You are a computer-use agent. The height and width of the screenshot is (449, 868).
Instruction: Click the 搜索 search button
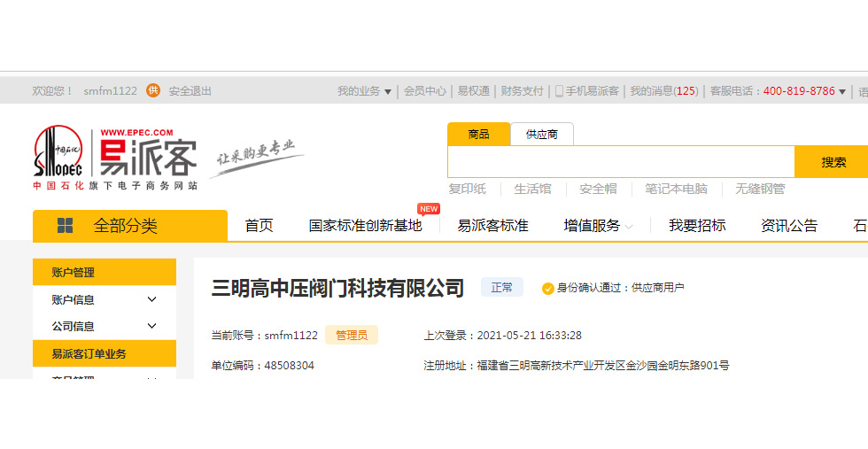tap(832, 162)
